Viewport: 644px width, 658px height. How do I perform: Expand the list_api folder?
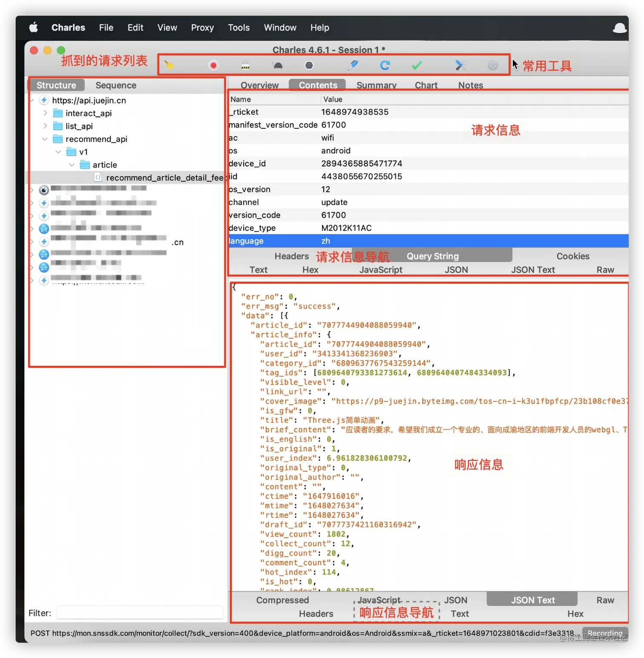tap(45, 126)
